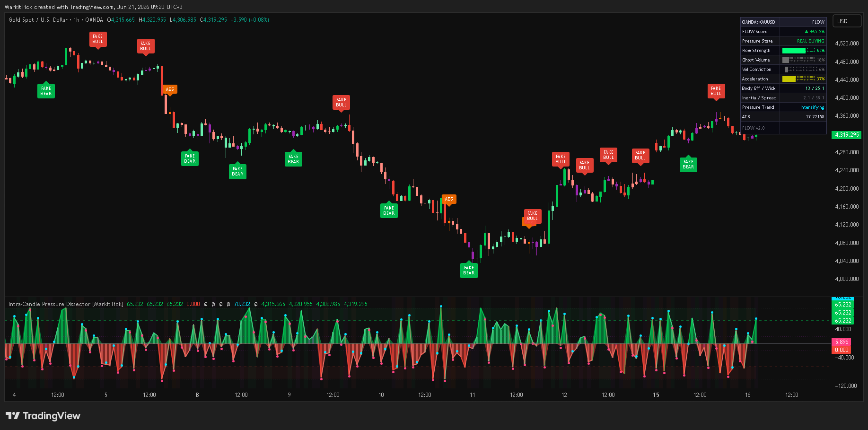
Task: Click the red 0.000 value in indicator legend
Action: point(193,304)
